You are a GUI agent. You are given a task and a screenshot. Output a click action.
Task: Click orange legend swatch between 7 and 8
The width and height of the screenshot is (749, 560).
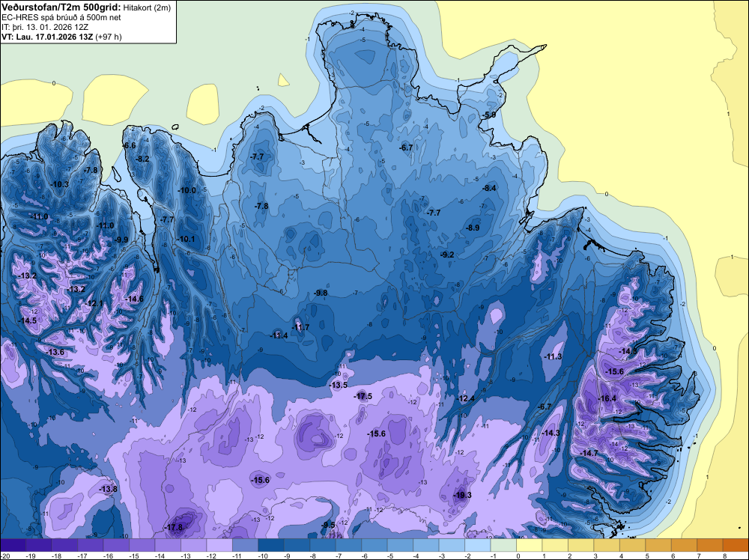(x=710, y=545)
